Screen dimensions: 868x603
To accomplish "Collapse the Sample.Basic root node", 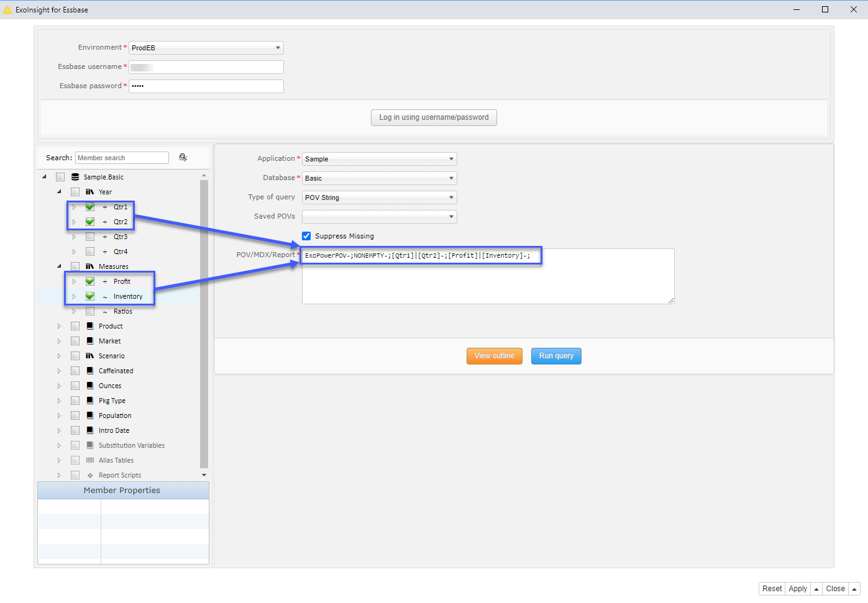I will (44, 176).
